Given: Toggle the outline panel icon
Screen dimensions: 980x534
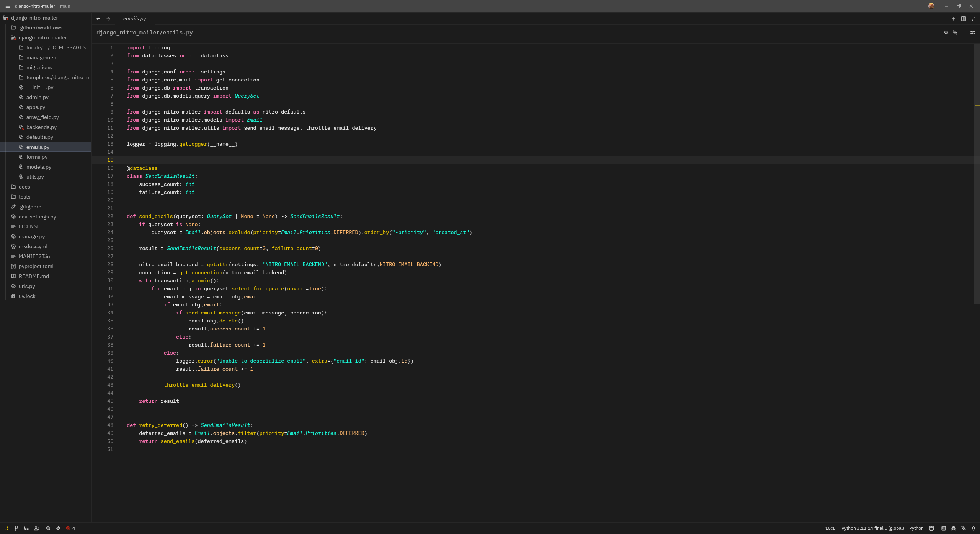Looking at the screenshot, I should pyautogui.click(x=26, y=528).
